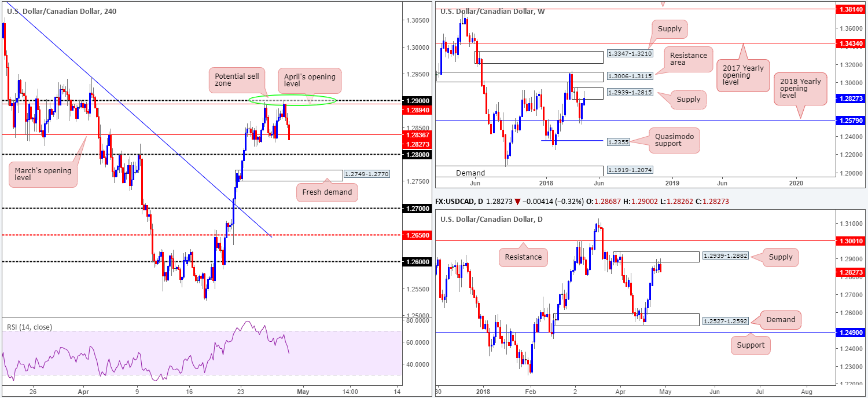Select the 1.38140 price tag
The image size is (868, 398).
[851, 10]
